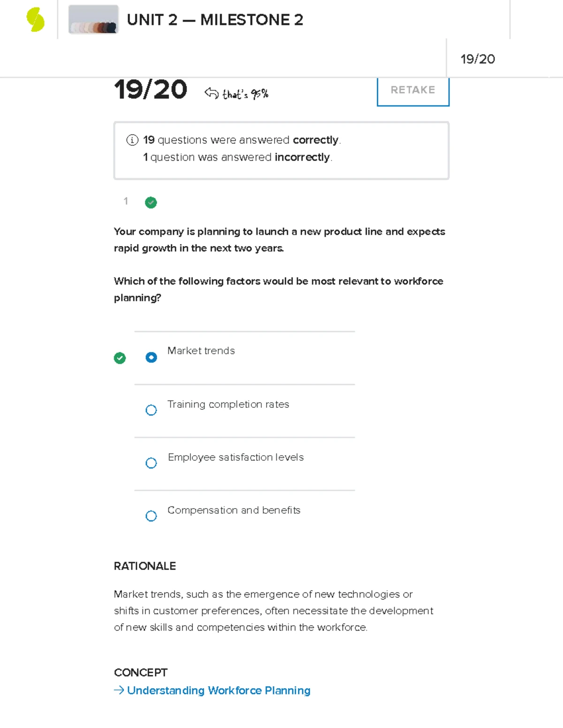563x728 pixels.
Task: Click the Rationale heading
Action: tap(145, 566)
